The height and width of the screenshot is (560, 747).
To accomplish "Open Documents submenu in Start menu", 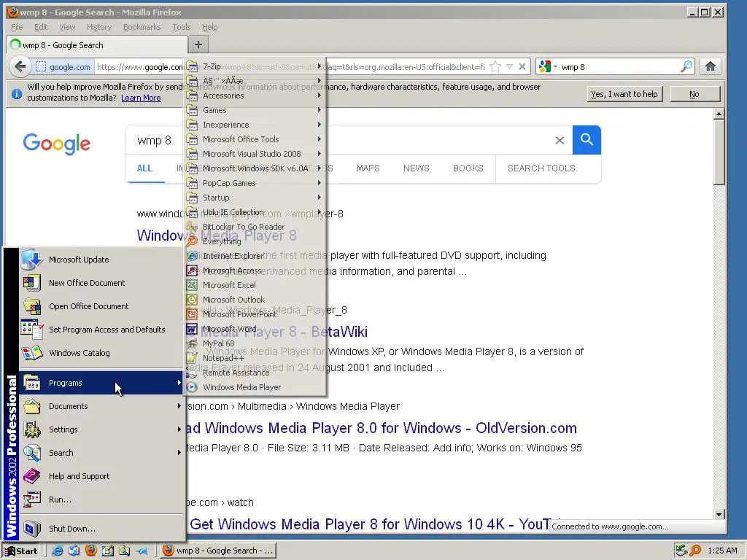I will [101, 406].
